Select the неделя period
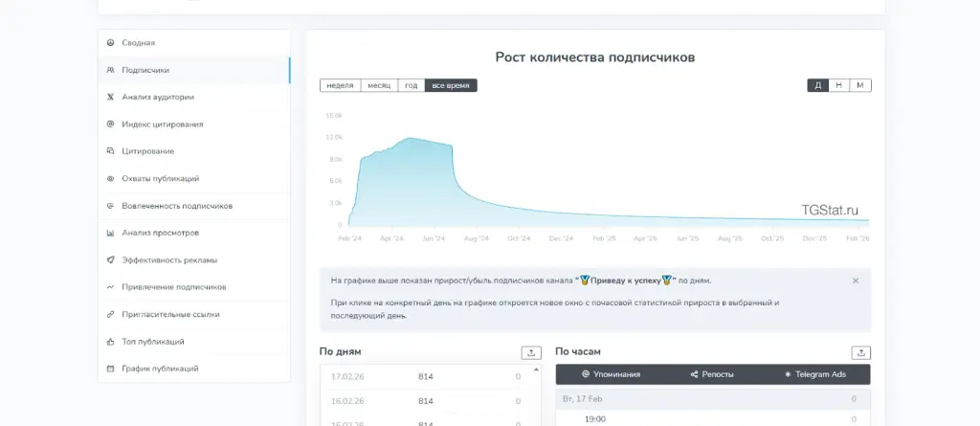980x426 pixels. 340,85
